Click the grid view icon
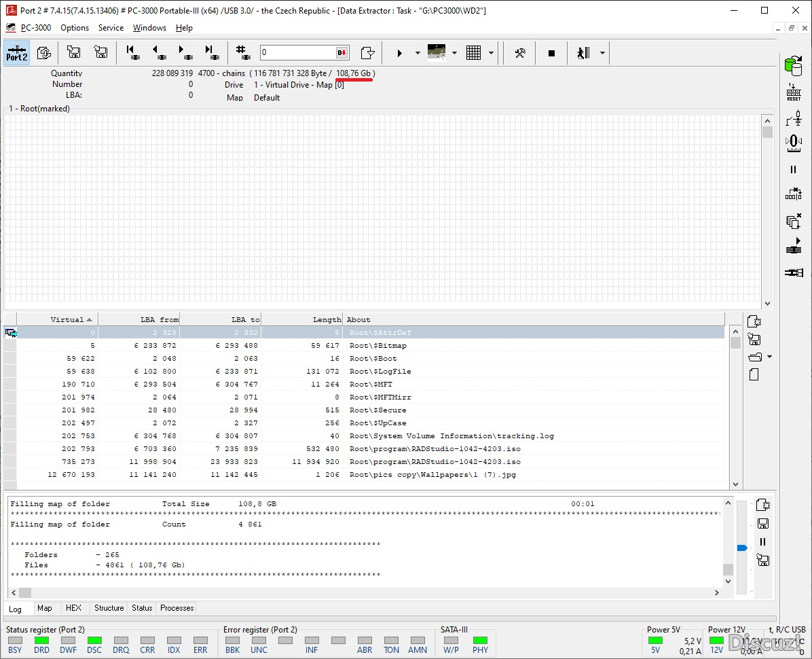The height and width of the screenshot is (659, 812). (473, 53)
